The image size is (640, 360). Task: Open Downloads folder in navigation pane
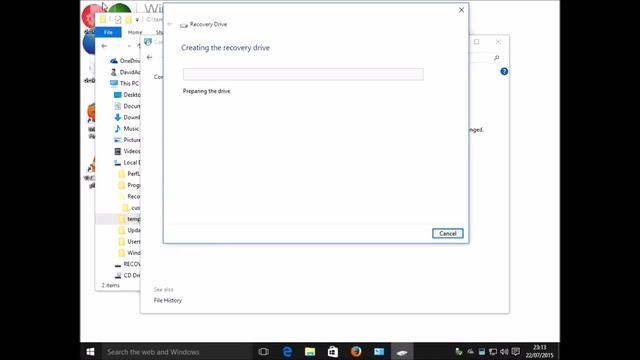coord(127,117)
